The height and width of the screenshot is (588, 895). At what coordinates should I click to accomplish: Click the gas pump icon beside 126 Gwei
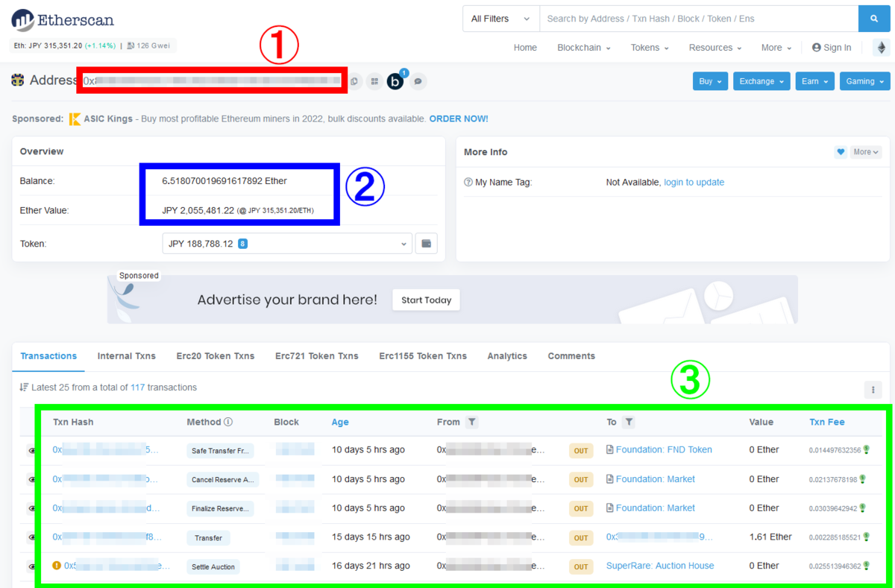(131, 45)
